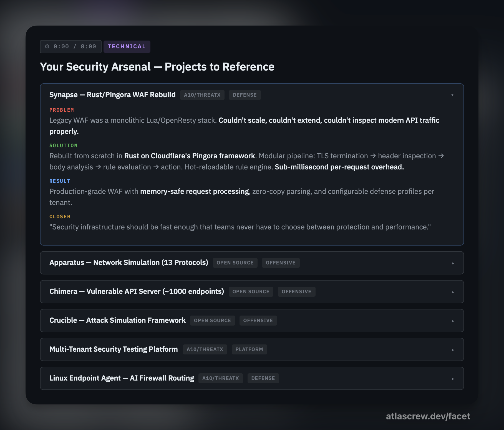Viewport: 504px width, 430px height.
Task: Open Crucible — Attack Simulation Framework title
Action: [x=117, y=320]
